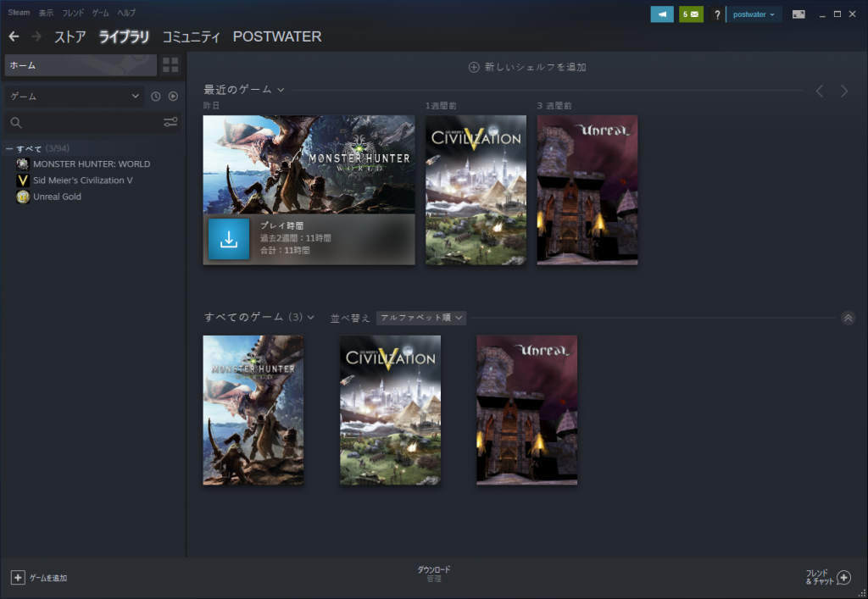868x599 pixels.
Task: Open the green inbox notifications button
Action: 691,14
